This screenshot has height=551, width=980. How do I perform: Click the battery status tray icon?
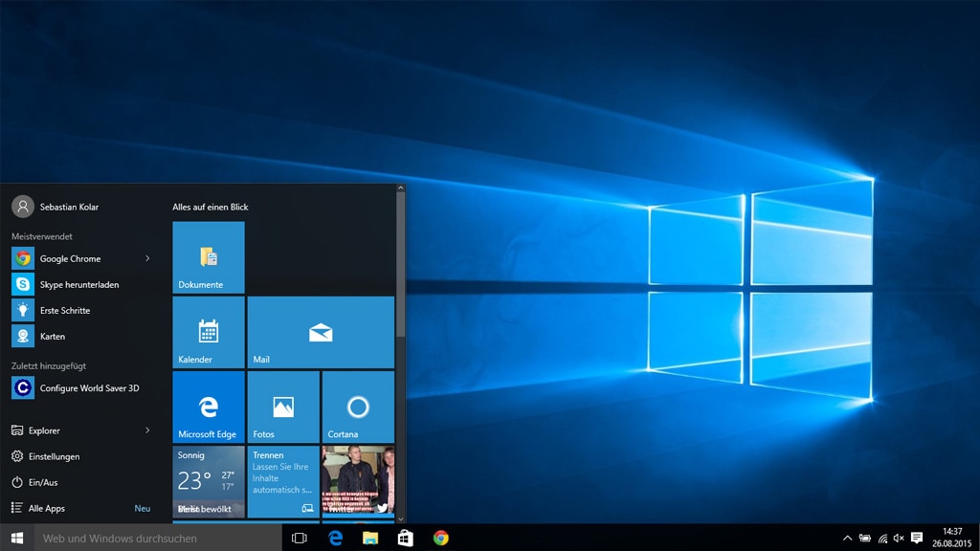click(x=865, y=538)
